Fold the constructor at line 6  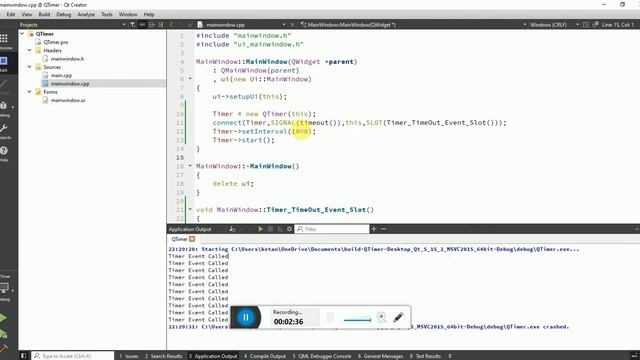click(x=190, y=79)
